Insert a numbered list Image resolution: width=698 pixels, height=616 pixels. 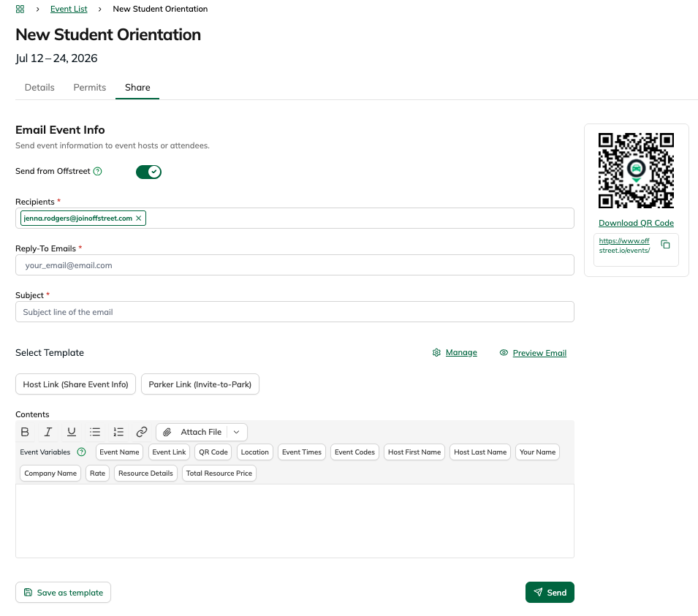tap(118, 432)
